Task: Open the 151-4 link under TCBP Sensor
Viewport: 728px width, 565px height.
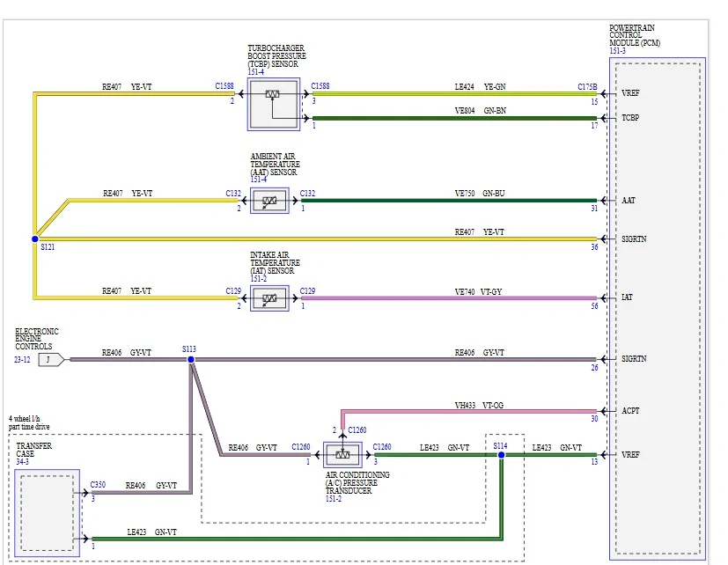Action: click(x=256, y=72)
